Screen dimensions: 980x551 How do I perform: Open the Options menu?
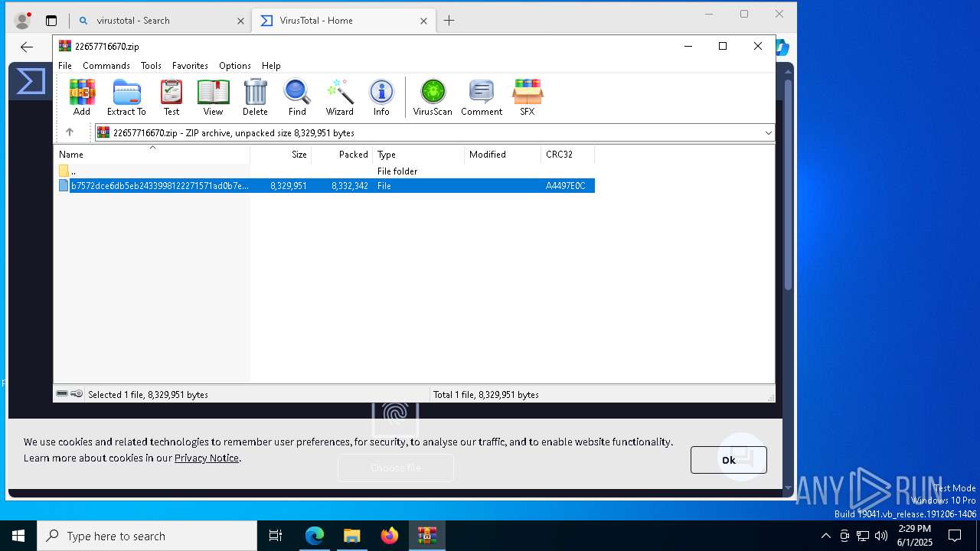coord(235,66)
